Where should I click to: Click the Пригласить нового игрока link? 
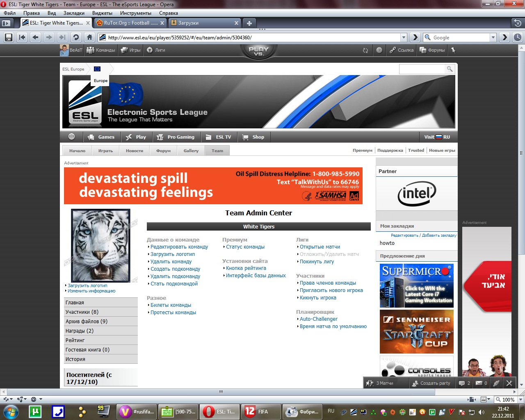click(331, 290)
